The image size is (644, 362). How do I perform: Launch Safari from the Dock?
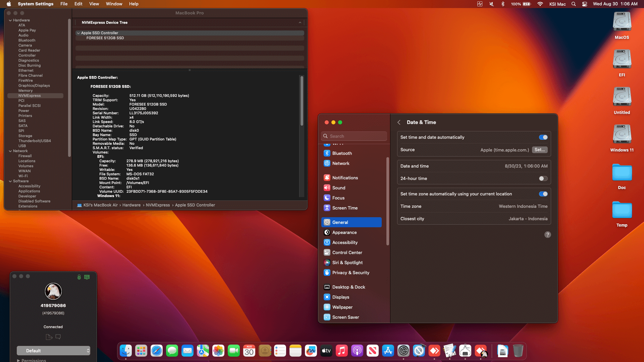pyautogui.click(x=156, y=351)
